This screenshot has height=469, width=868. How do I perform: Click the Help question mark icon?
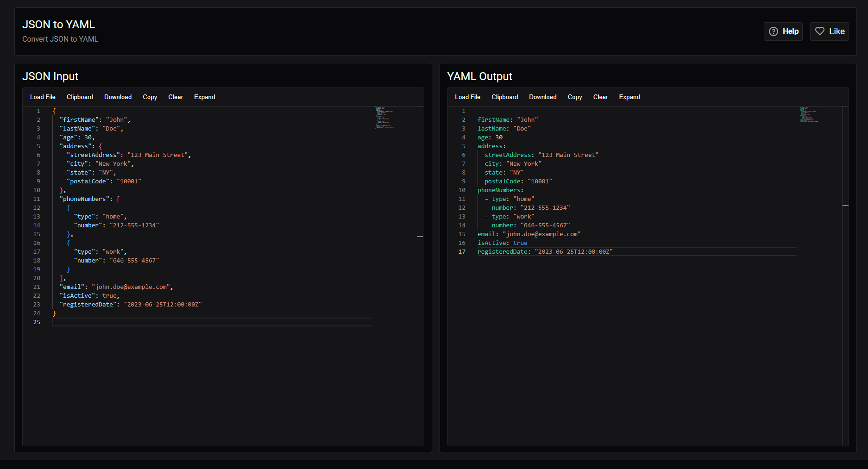[x=774, y=31]
